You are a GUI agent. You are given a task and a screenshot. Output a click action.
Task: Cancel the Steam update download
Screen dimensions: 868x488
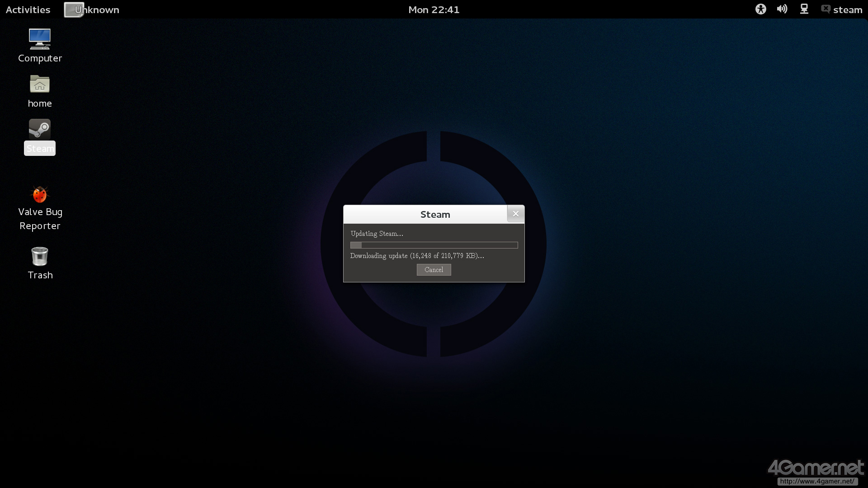click(434, 270)
